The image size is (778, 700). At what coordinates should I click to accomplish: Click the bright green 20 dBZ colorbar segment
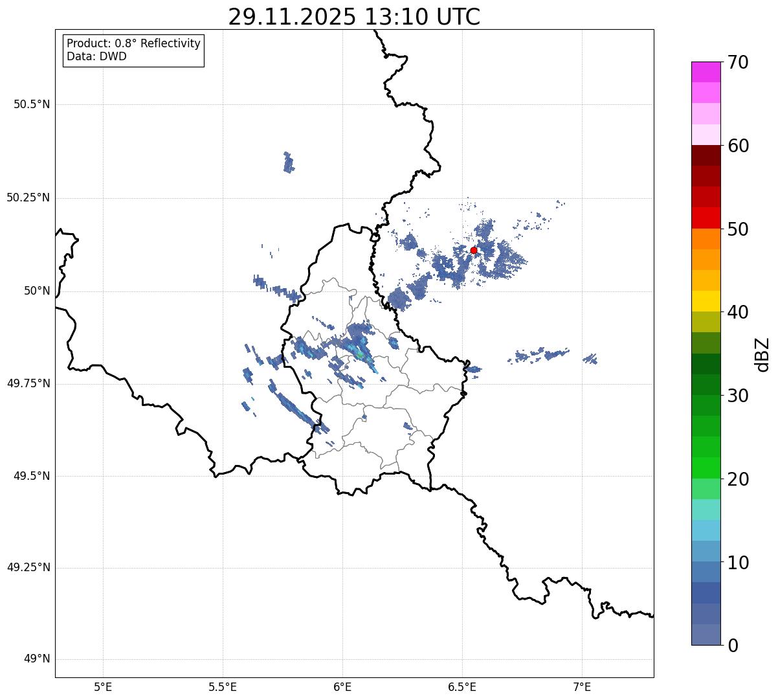click(706, 468)
